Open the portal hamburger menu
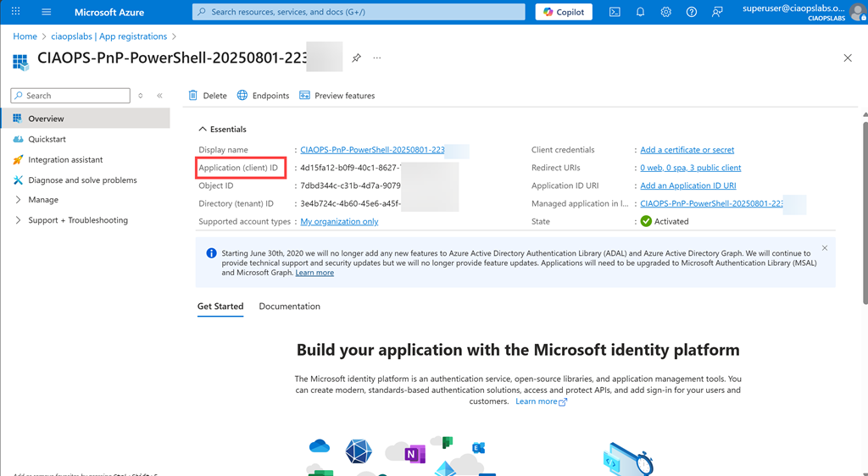Viewport: 868px width, 476px height. coord(46,12)
